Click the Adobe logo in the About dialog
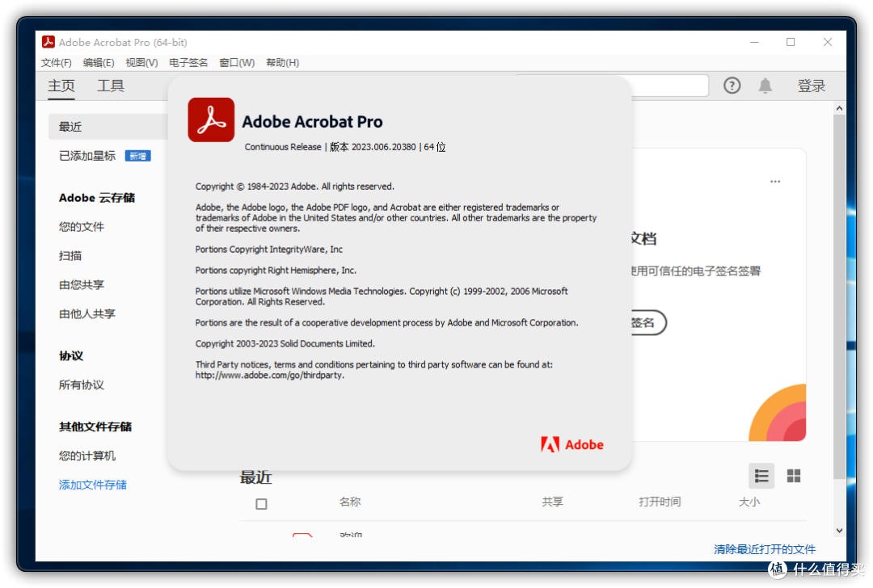 572,444
